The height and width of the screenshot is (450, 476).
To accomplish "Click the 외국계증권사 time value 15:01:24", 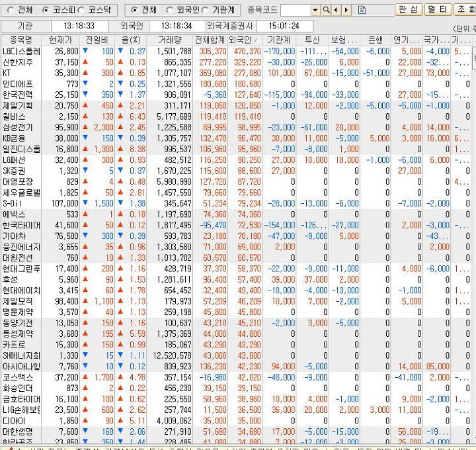I will (284, 26).
